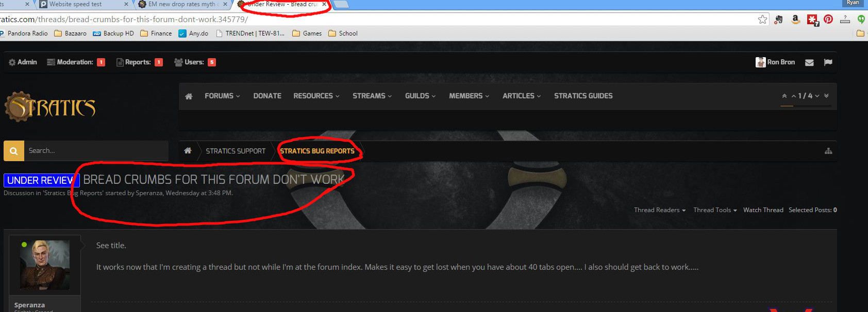Click the "See title." post text

111,246
